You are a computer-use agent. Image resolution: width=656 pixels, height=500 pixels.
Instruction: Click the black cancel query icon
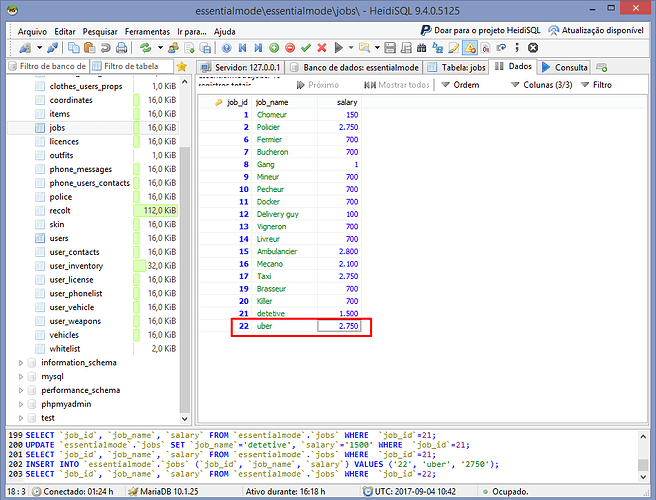(x=533, y=48)
